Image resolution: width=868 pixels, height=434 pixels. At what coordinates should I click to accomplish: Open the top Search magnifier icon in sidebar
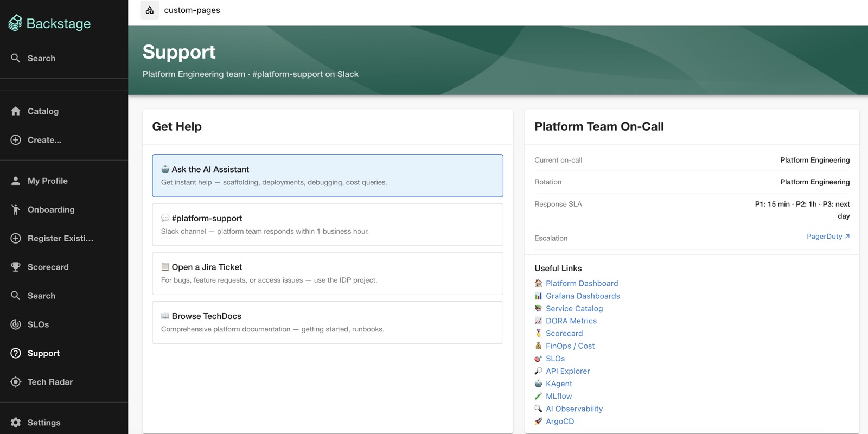16,58
